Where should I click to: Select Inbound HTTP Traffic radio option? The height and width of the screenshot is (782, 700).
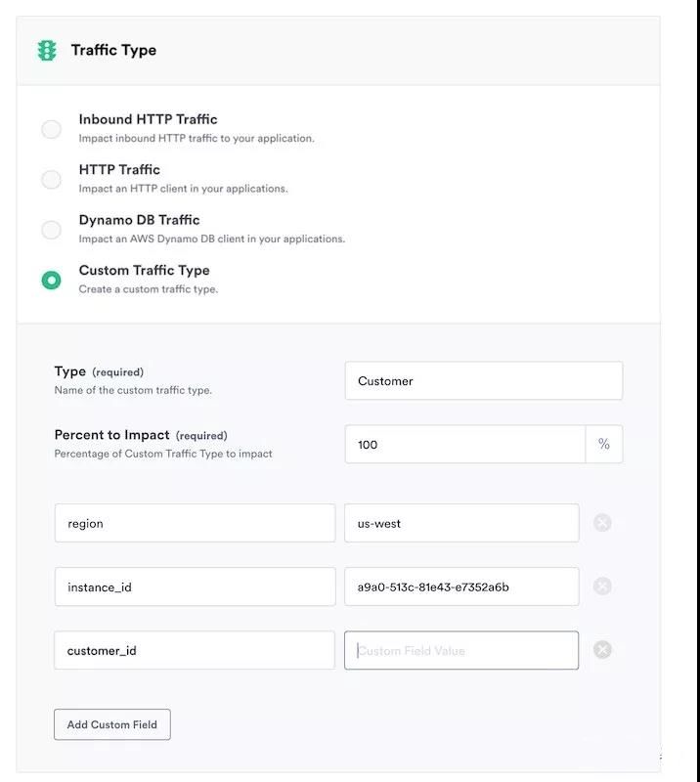tap(51, 129)
